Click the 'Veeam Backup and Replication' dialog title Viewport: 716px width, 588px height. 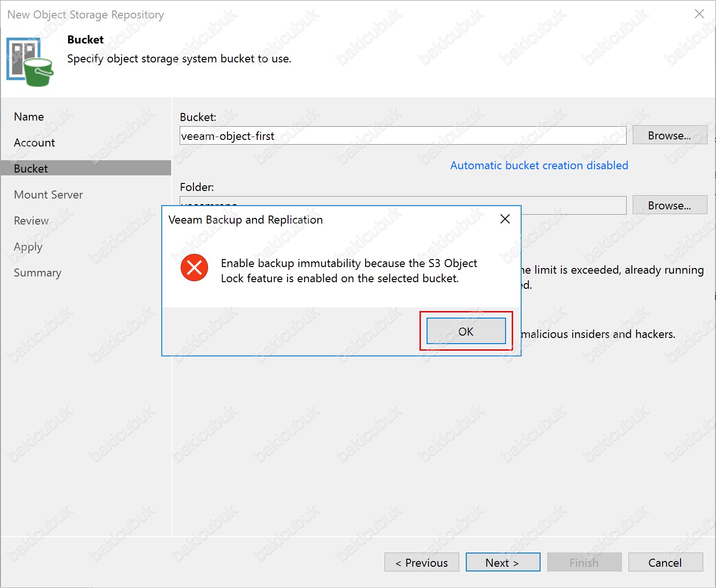[245, 220]
